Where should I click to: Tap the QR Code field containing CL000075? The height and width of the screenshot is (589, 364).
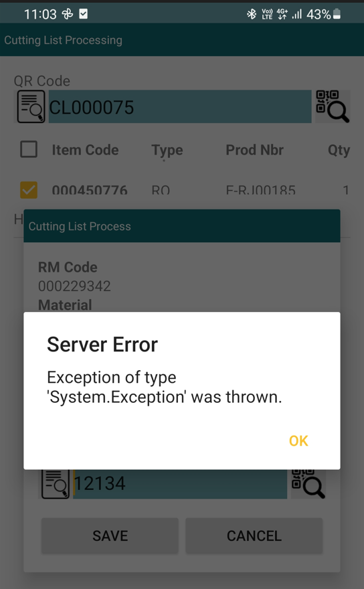pyautogui.click(x=180, y=106)
